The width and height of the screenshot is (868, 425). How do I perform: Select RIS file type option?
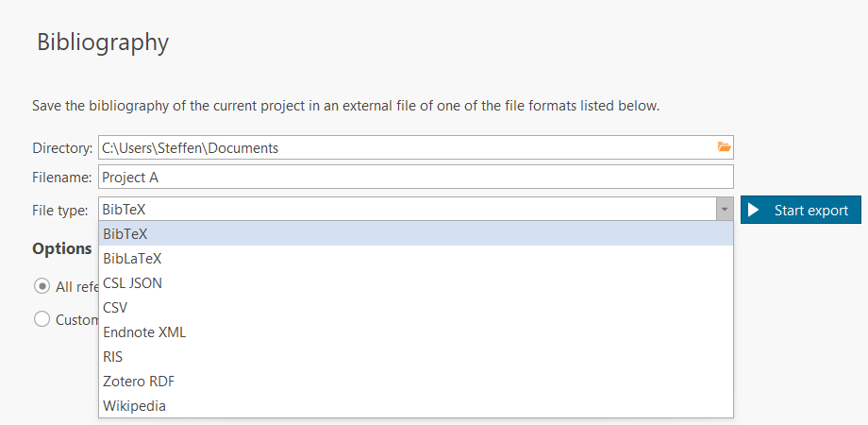415,356
